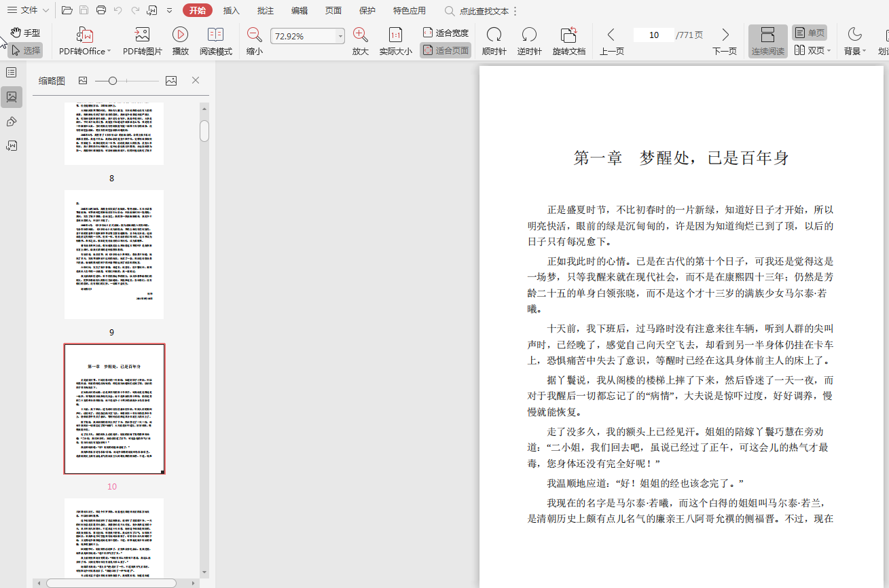Open the annotations panel in sidebar
Screen dimensions: 889x588
pyautogui.click(x=12, y=145)
